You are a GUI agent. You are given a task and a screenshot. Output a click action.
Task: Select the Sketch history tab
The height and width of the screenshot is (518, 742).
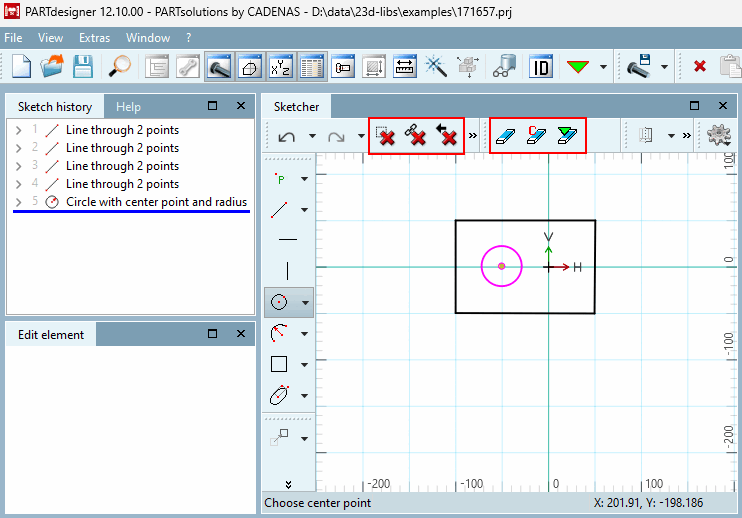pyautogui.click(x=55, y=107)
